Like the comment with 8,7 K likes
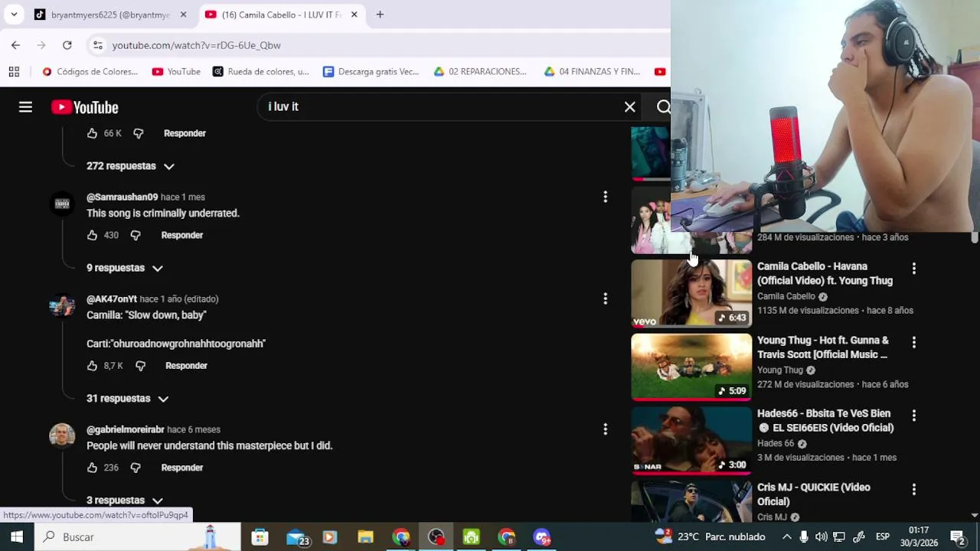This screenshot has height=551, width=980. (92, 366)
